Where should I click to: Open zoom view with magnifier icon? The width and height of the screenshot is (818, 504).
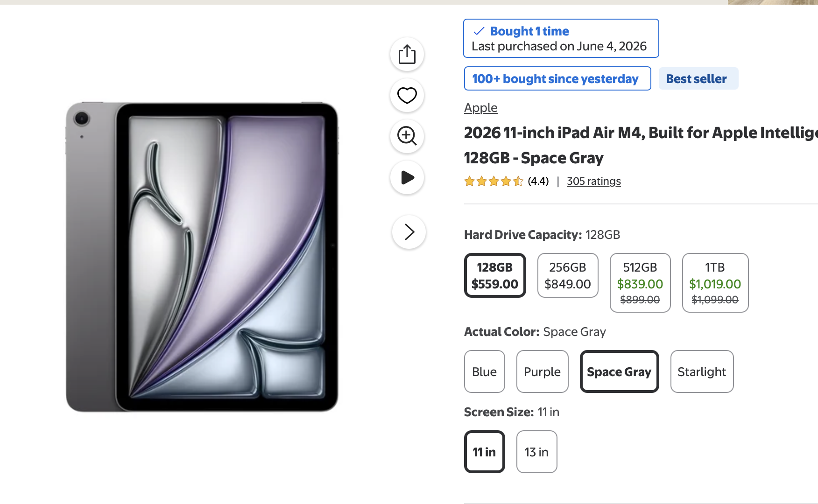[407, 136]
